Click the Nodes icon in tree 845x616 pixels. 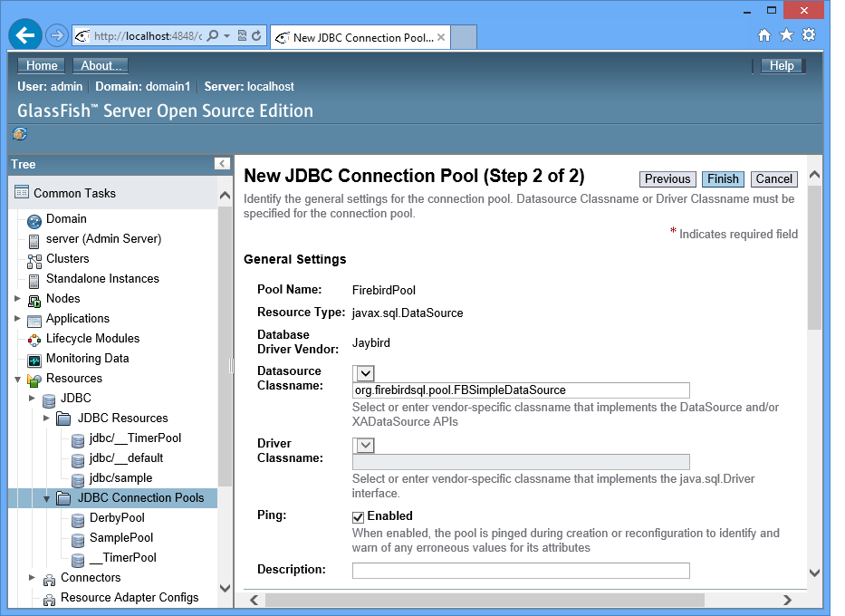34,301
